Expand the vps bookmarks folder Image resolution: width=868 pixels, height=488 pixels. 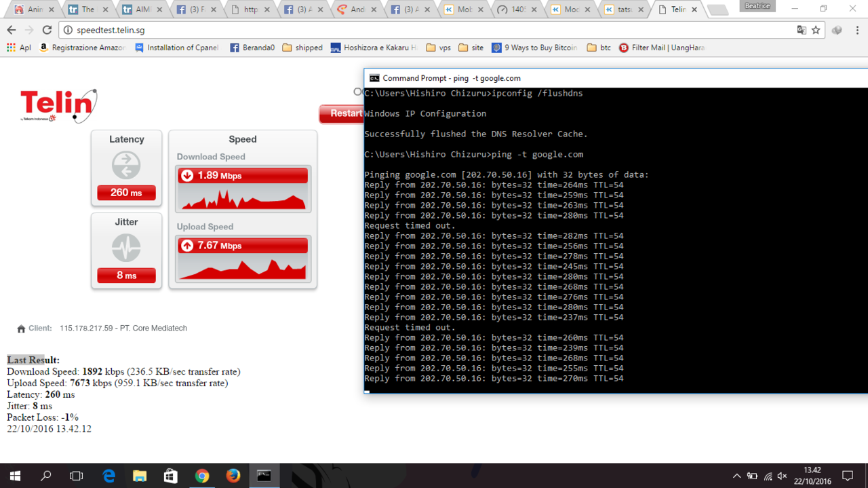pos(438,48)
